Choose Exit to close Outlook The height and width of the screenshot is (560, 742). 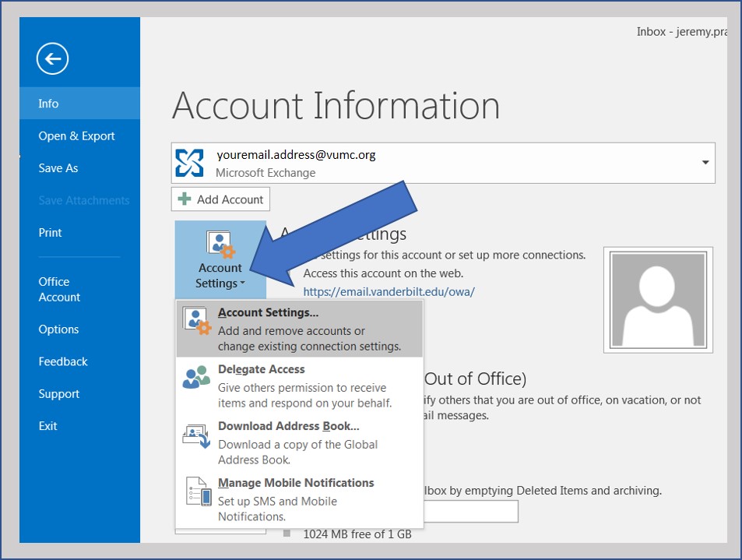pos(79,425)
